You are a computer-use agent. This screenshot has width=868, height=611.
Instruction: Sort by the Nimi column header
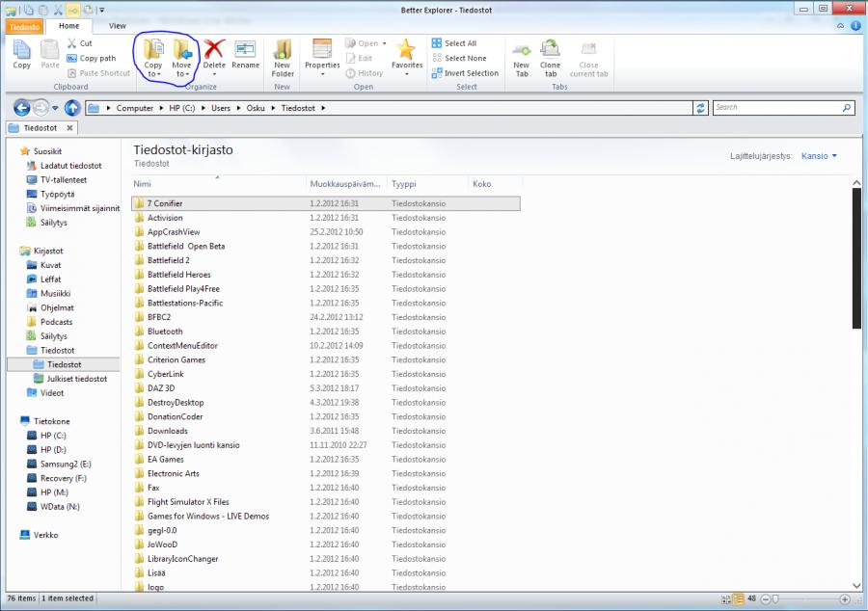pos(143,183)
